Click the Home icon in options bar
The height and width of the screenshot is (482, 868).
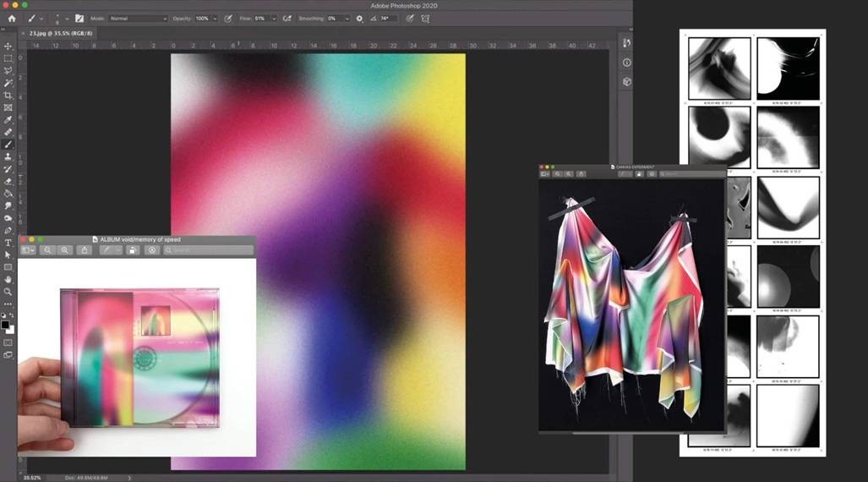pyautogui.click(x=12, y=18)
